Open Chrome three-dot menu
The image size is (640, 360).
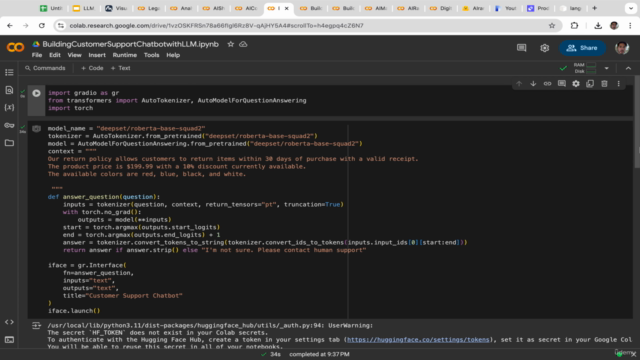pyautogui.click(x=630, y=25)
